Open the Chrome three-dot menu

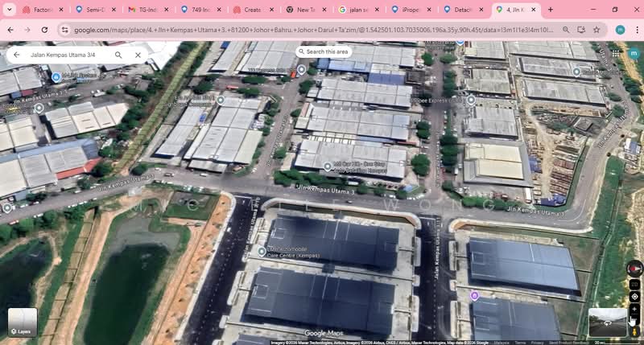click(x=634, y=30)
